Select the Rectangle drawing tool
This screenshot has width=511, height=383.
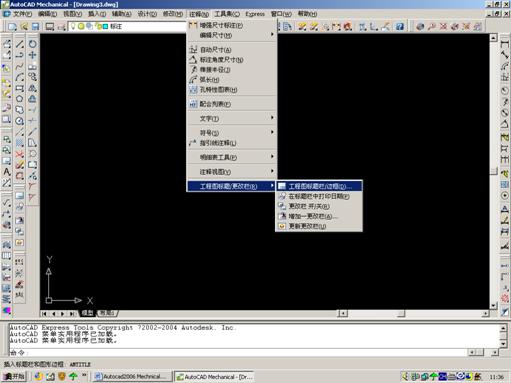point(20,88)
